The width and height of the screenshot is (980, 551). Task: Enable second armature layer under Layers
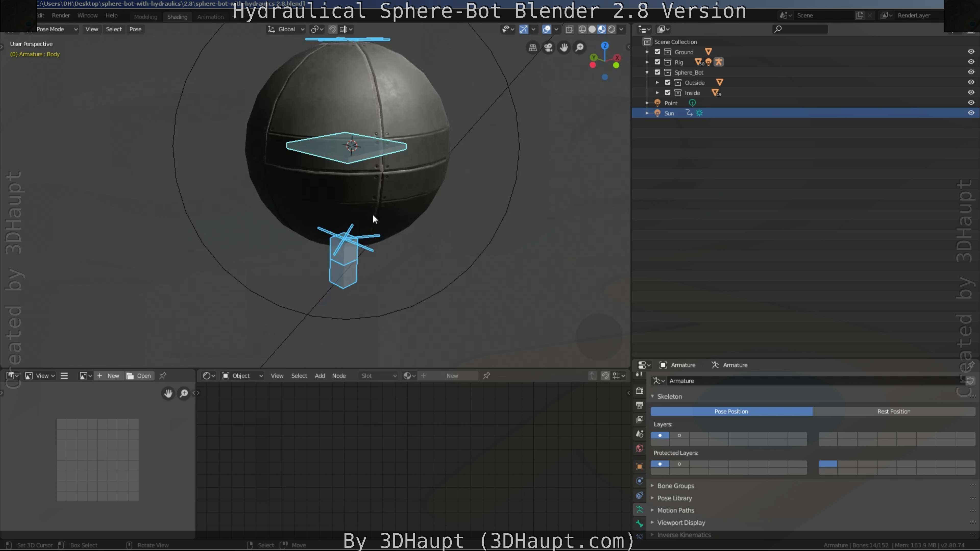click(679, 435)
